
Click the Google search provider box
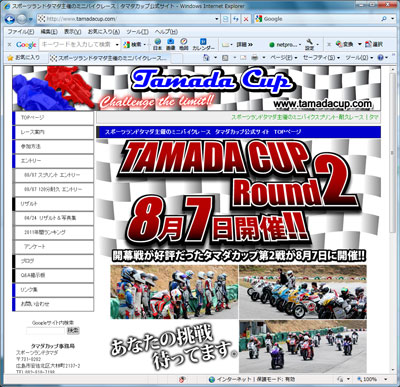click(317, 19)
